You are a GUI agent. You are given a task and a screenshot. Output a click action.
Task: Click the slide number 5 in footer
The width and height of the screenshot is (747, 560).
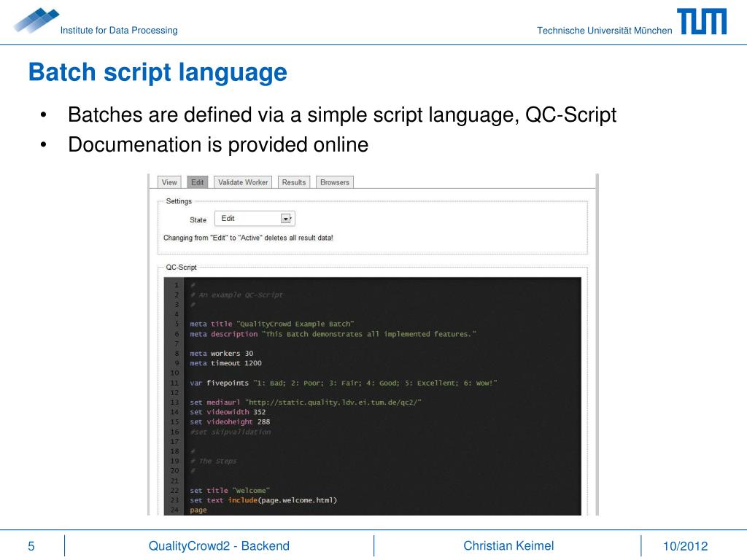pos(31,546)
